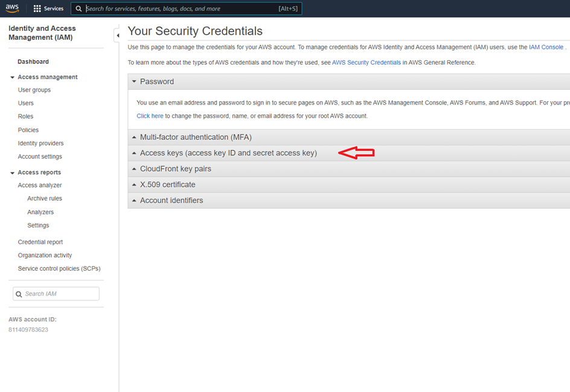Click the magnifier icon in top search bar

pos(78,9)
